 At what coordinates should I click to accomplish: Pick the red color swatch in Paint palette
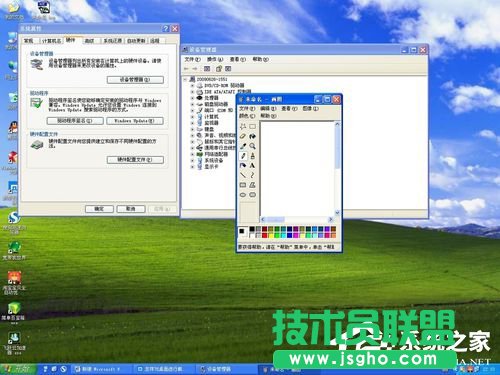[265, 235]
